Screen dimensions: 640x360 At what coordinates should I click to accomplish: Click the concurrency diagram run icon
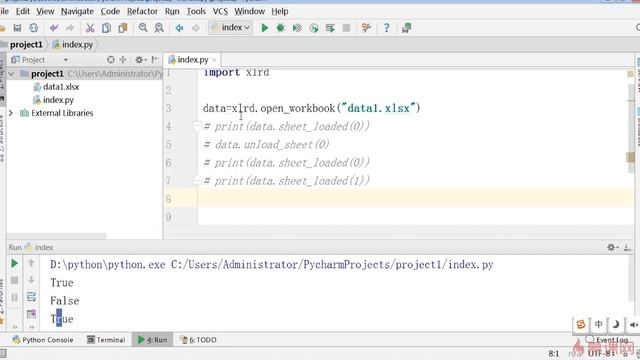click(330, 28)
